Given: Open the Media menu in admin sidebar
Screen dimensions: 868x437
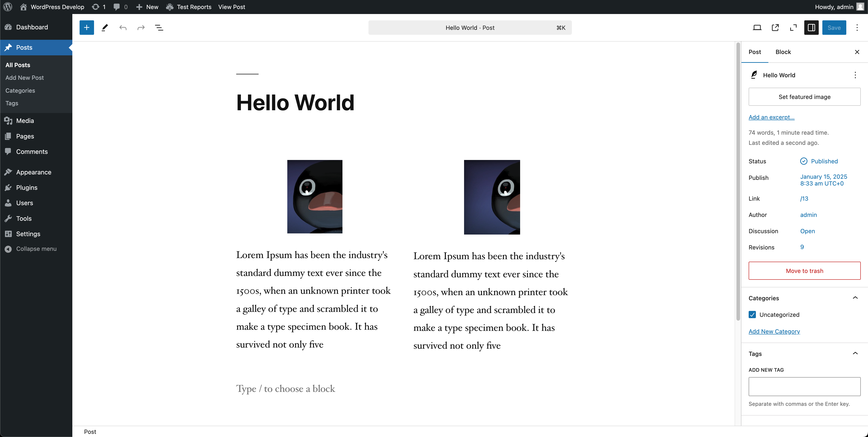Looking at the screenshot, I should [25, 121].
